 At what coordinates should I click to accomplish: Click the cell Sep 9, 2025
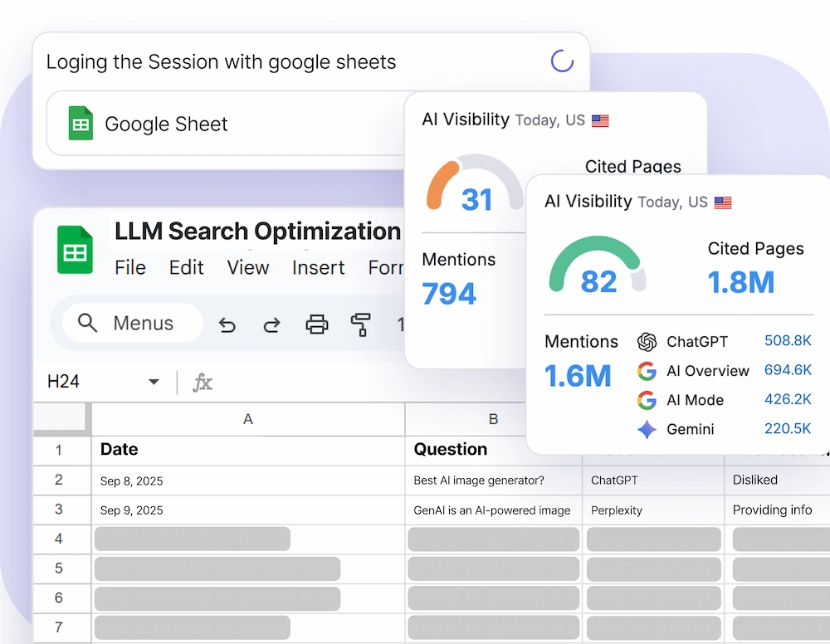[247, 510]
